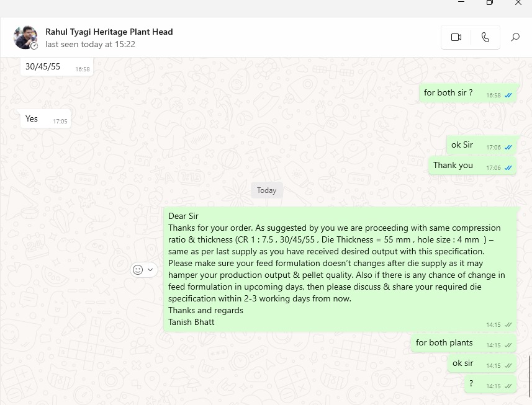Select the "30/45/55" received message
The width and height of the screenshot is (532, 405).
point(43,67)
